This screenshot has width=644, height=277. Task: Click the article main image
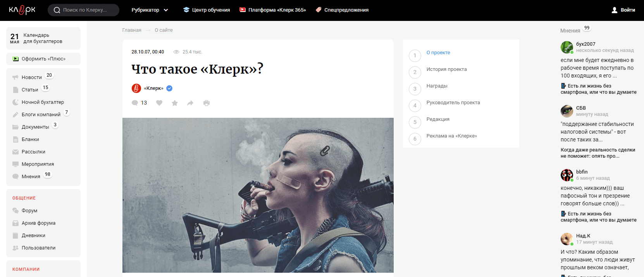258,195
